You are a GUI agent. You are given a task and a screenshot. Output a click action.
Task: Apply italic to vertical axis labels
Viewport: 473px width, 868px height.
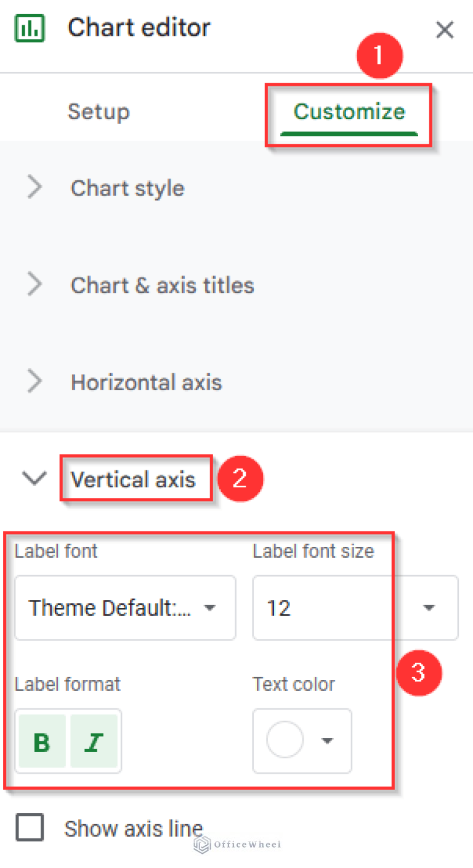94,741
